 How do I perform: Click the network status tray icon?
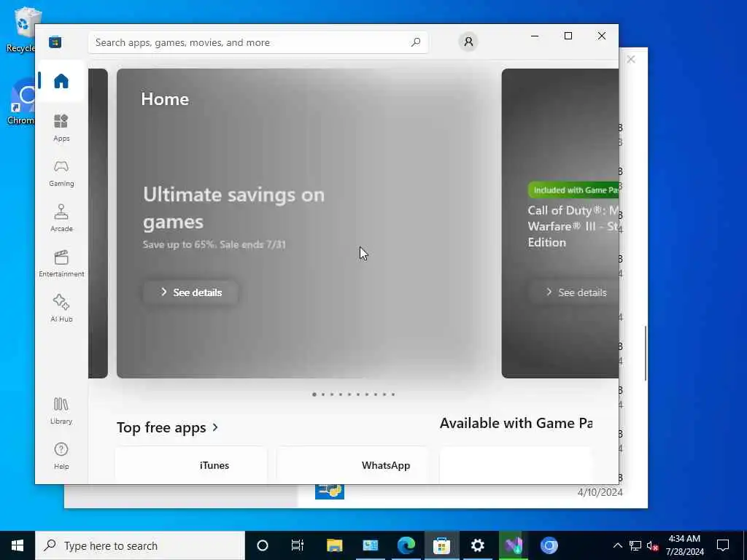click(x=635, y=545)
